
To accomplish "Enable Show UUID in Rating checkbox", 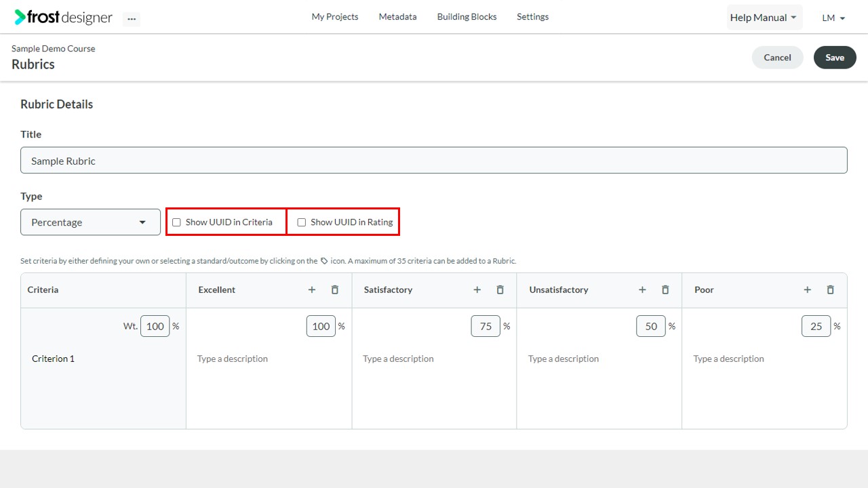I will [302, 222].
